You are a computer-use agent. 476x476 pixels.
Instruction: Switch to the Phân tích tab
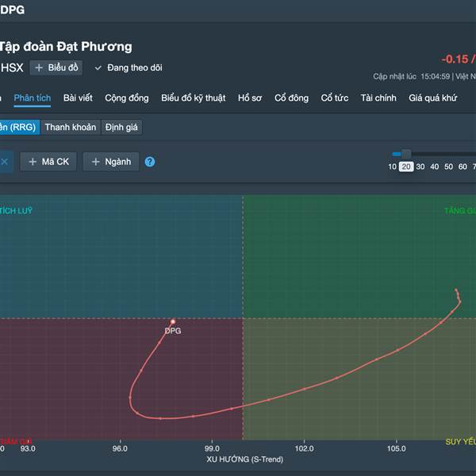tap(33, 98)
